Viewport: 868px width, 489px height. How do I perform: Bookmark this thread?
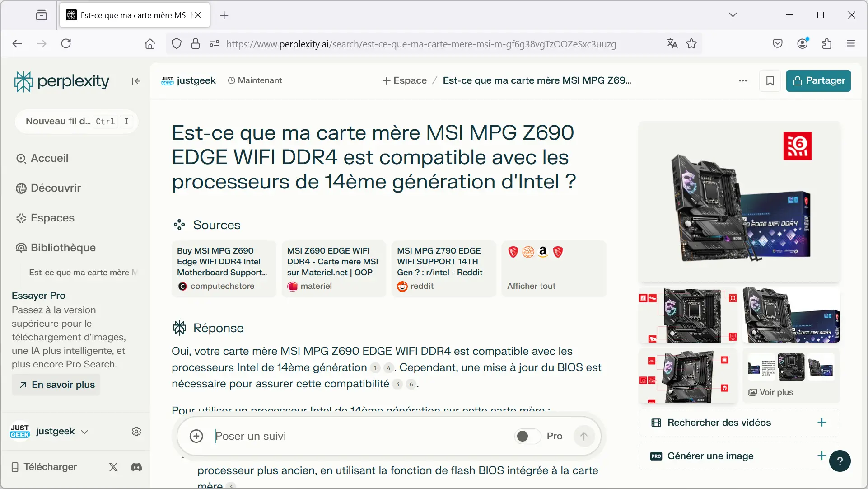[770, 81]
